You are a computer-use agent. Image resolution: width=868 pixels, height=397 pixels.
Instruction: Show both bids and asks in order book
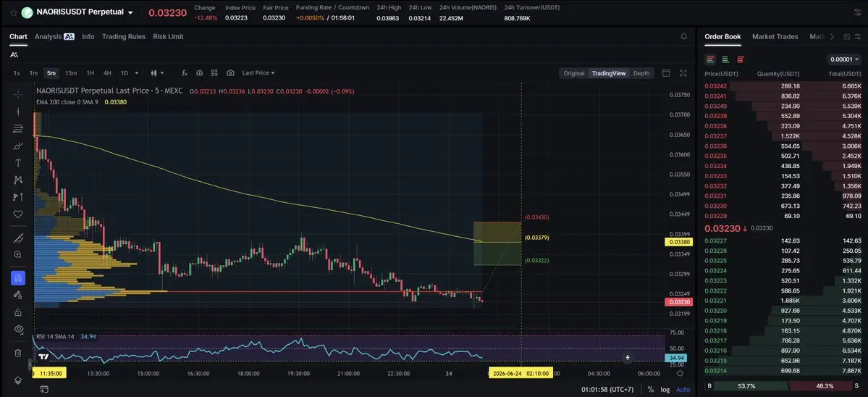711,59
